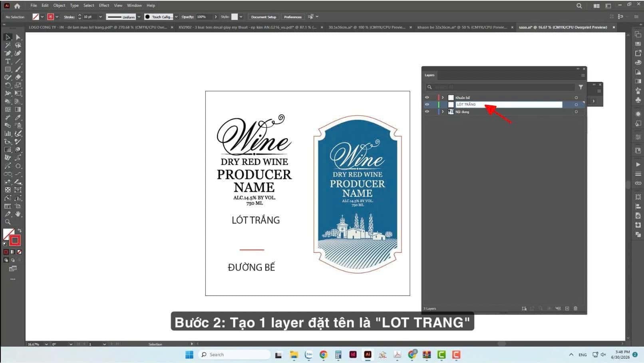Viewport: 644px width, 363px height.
Task: Open the Effect menu
Action: [x=104, y=6]
